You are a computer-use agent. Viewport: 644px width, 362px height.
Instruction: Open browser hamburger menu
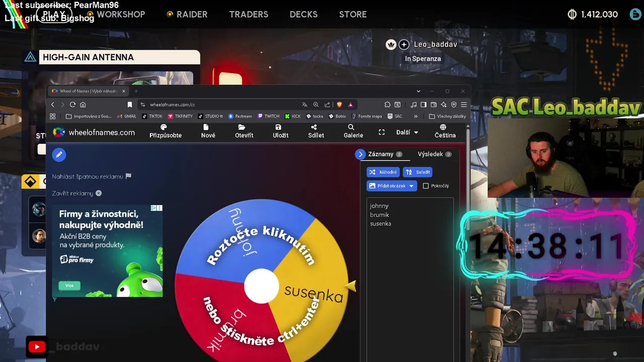pos(464,105)
